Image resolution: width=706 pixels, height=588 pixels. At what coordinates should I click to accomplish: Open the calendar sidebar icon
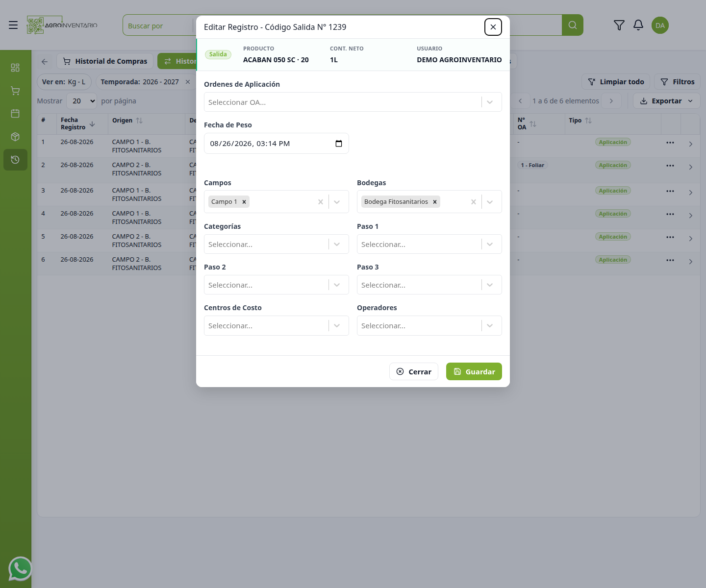coord(15,114)
